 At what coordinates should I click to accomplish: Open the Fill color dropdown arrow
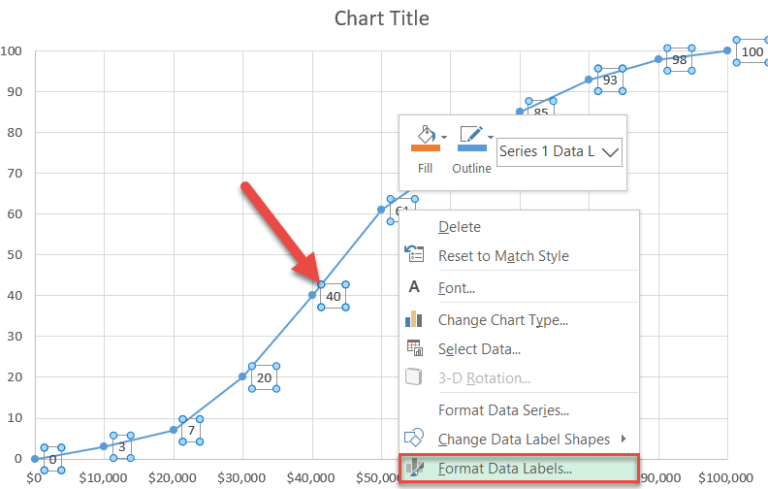point(444,137)
